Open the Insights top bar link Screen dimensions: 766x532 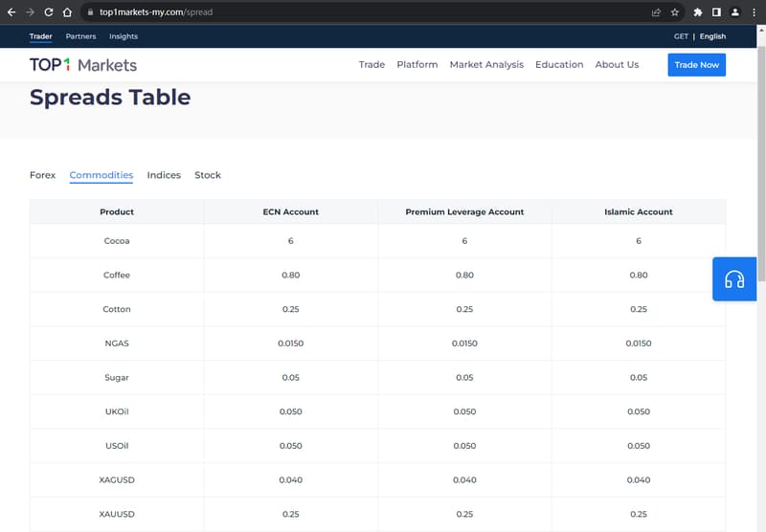point(124,36)
